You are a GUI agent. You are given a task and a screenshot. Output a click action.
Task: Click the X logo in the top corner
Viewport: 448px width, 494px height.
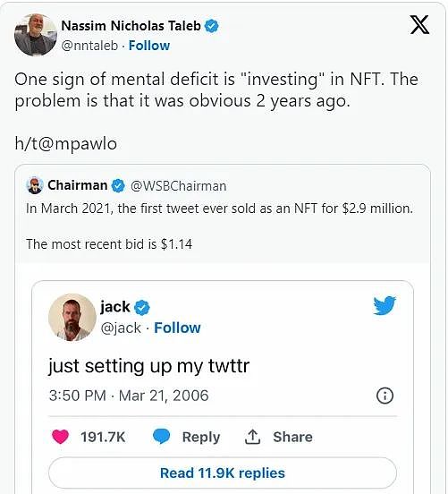[x=419, y=25]
